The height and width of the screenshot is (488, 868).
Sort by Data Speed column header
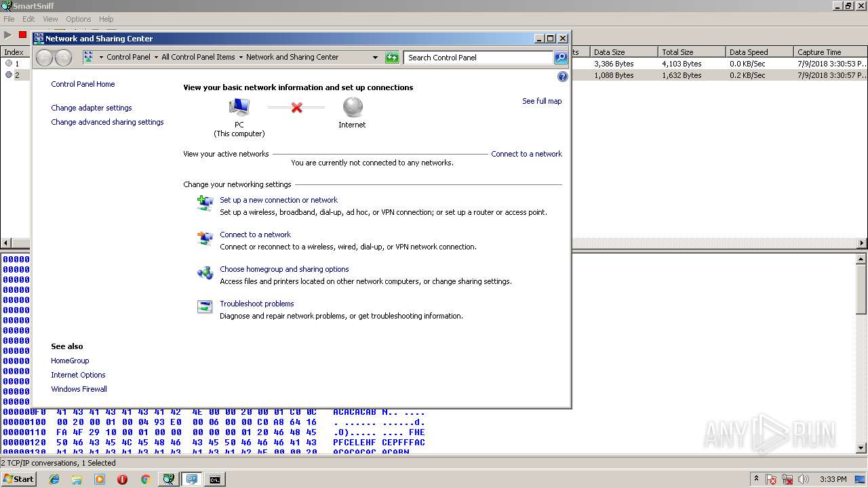pos(759,52)
